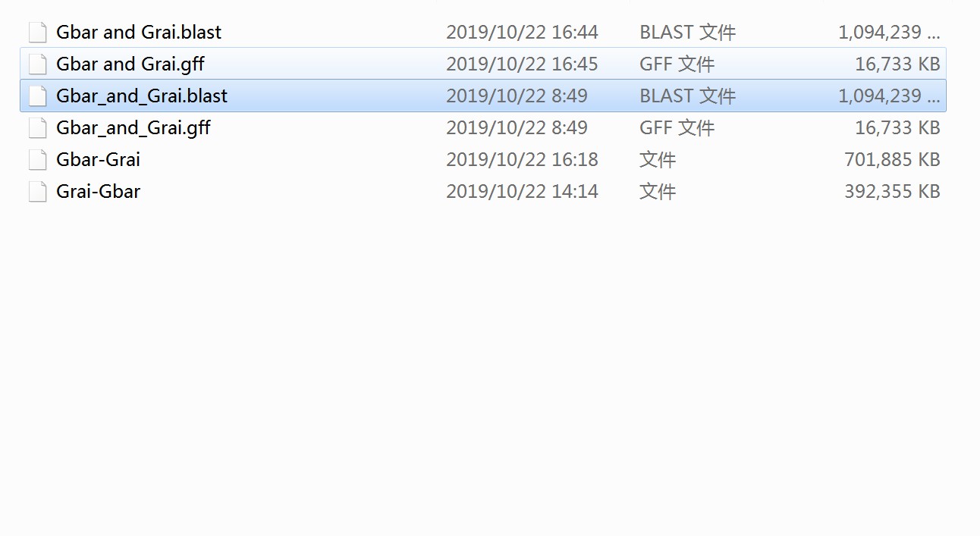
Task: Click the Gbar and Grai.gff filename
Action: (130, 64)
